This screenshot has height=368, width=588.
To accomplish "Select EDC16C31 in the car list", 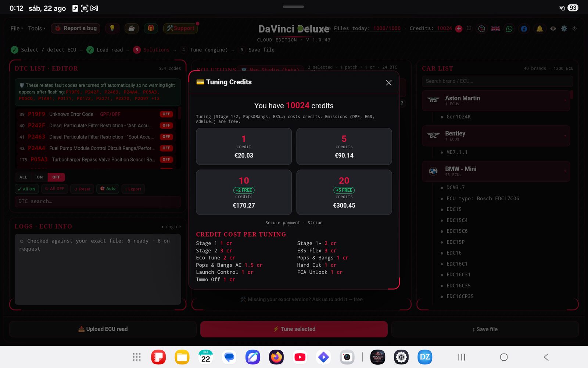I will (458, 275).
